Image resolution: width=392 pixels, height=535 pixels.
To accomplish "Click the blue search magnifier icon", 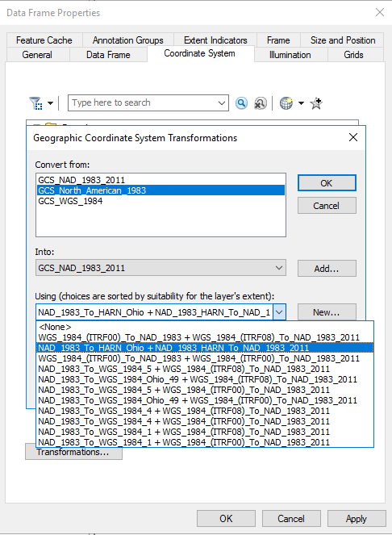I will coord(241,102).
